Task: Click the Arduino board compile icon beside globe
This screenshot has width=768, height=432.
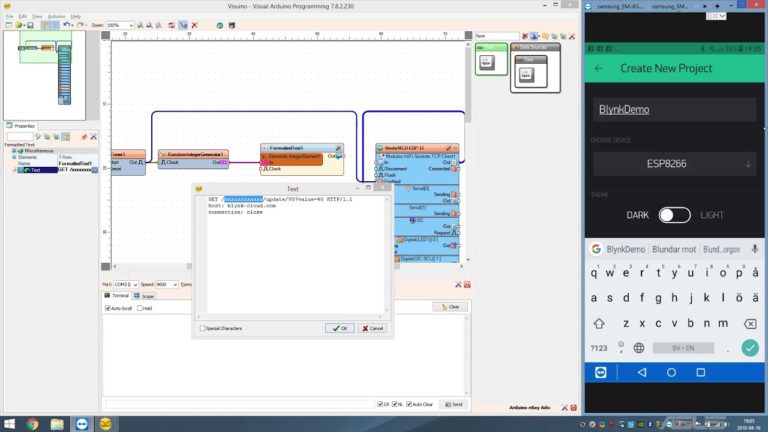Action: [x=232, y=25]
